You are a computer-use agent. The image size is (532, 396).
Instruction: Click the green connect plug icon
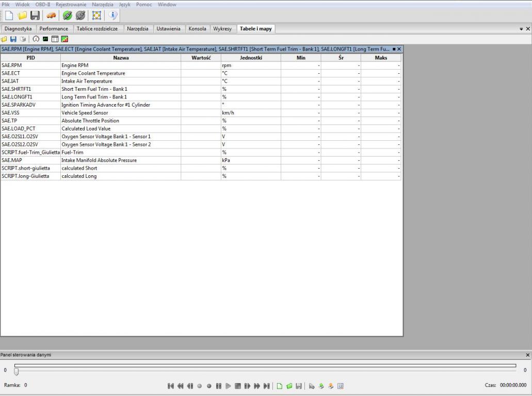click(68, 16)
